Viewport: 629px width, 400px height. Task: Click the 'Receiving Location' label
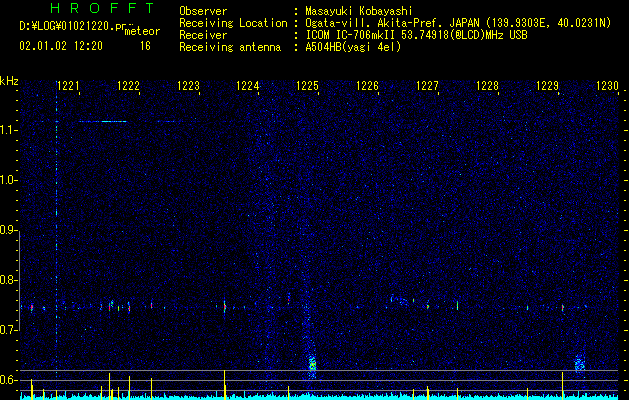233,23
